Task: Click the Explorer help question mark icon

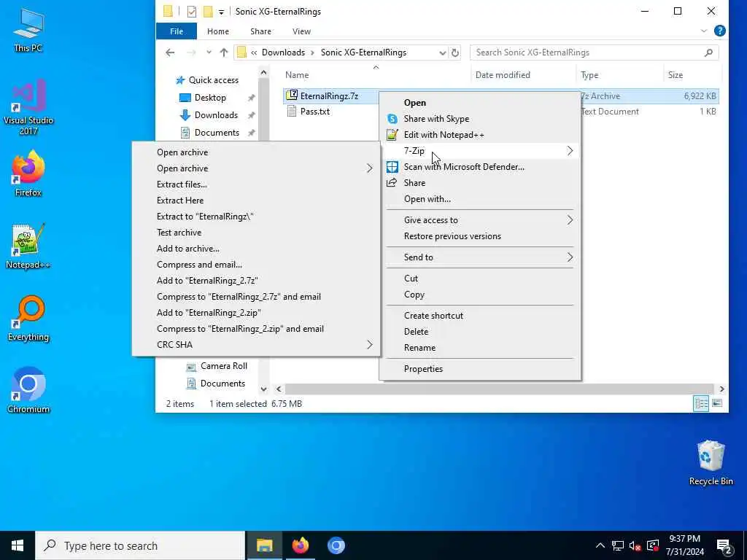Action: coord(720,31)
